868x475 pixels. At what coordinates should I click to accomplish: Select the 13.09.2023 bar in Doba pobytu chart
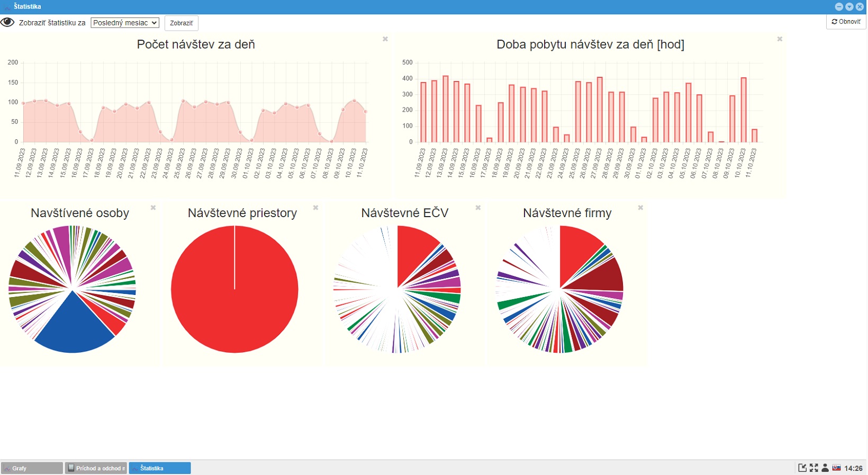point(446,109)
